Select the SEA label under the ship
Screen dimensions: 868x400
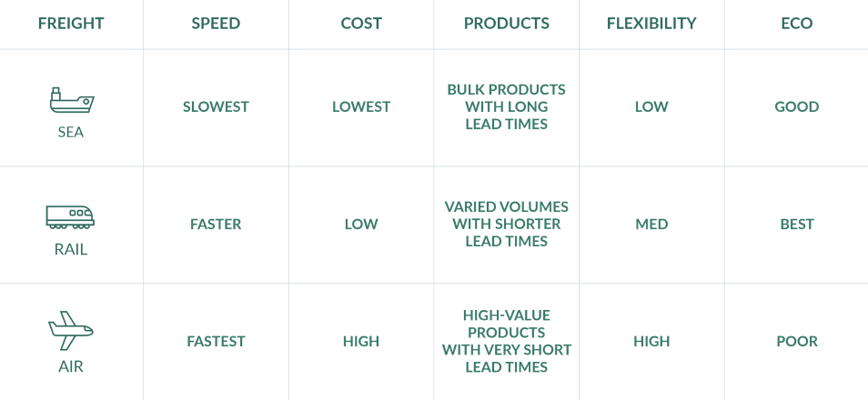pos(71,132)
